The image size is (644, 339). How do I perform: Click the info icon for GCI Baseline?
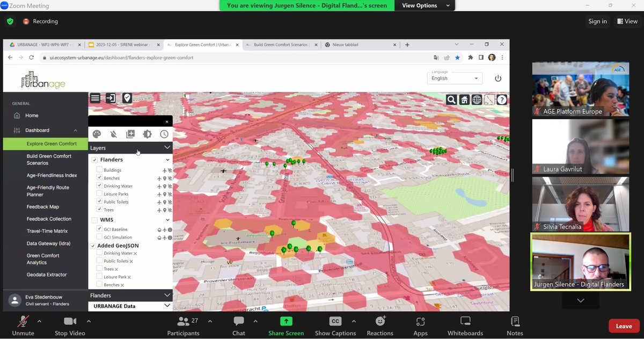tap(170, 229)
